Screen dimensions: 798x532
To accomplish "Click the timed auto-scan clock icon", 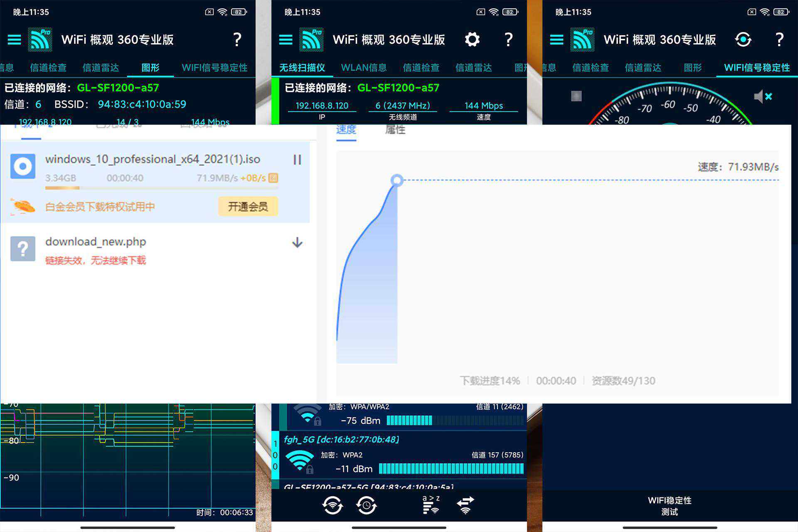I will tap(366, 505).
